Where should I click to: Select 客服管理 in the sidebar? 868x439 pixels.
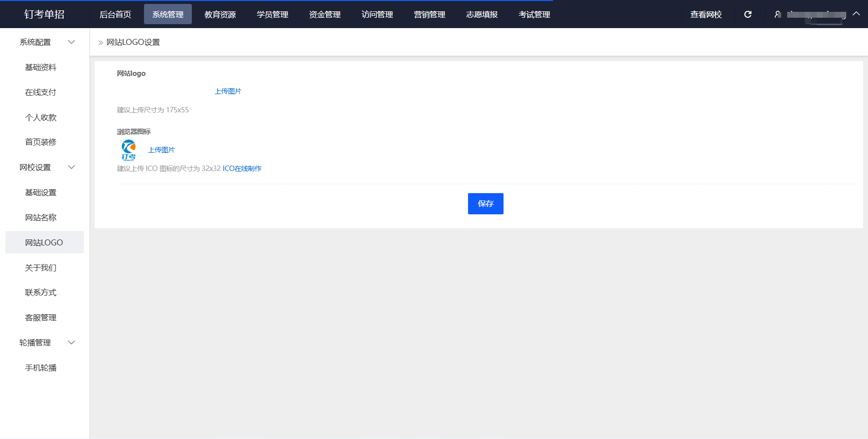coord(41,318)
